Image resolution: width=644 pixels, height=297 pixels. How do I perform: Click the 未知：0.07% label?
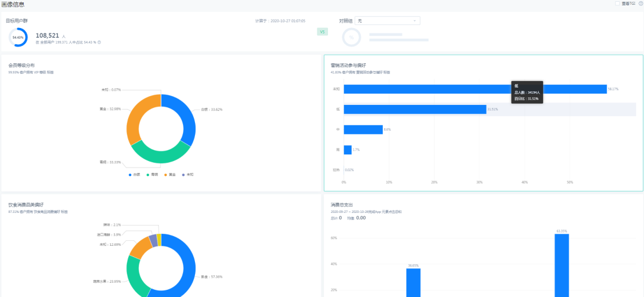click(x=111, y=89)
